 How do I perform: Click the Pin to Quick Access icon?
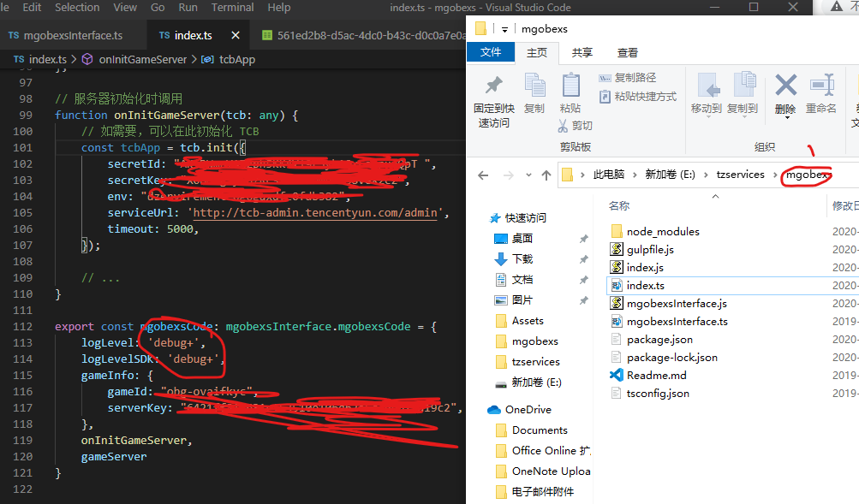[x=493, y=86]
